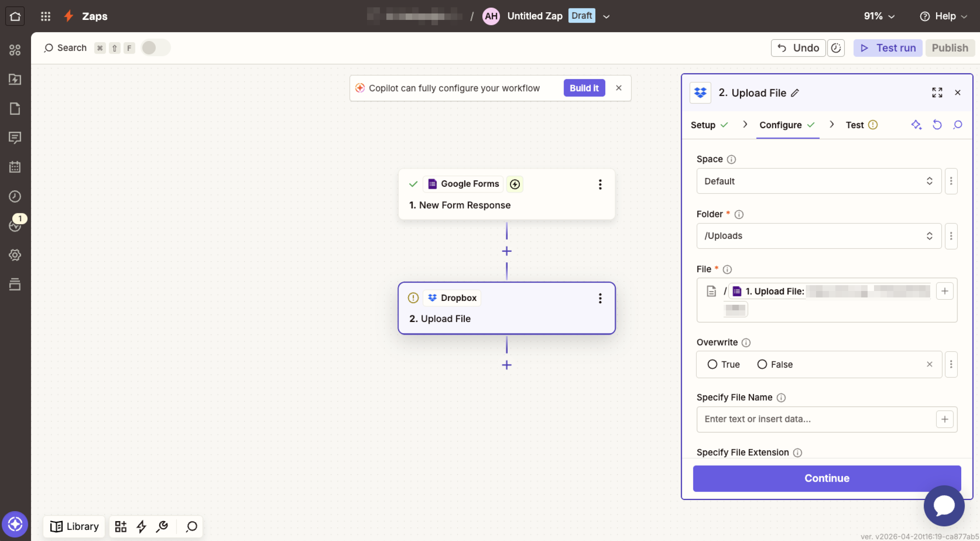
Task: Select the True radio button for Overwrite
Action: (x=712, y=364)
